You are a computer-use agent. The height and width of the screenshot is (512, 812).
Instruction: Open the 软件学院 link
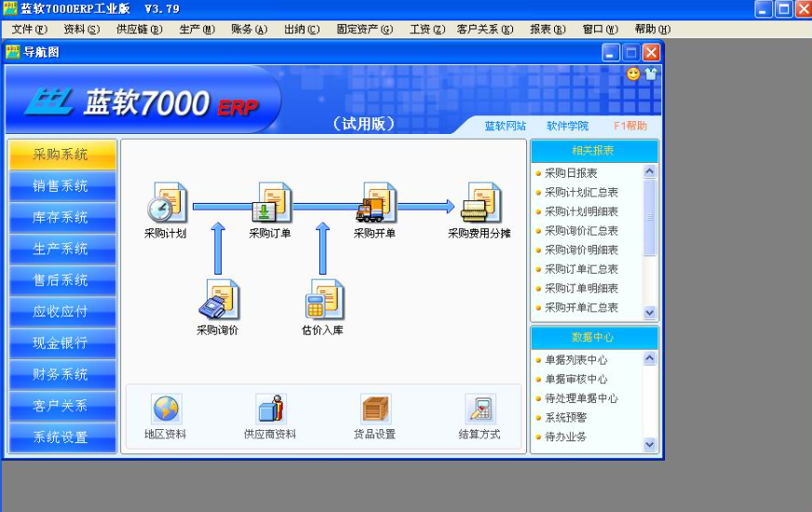567,126
